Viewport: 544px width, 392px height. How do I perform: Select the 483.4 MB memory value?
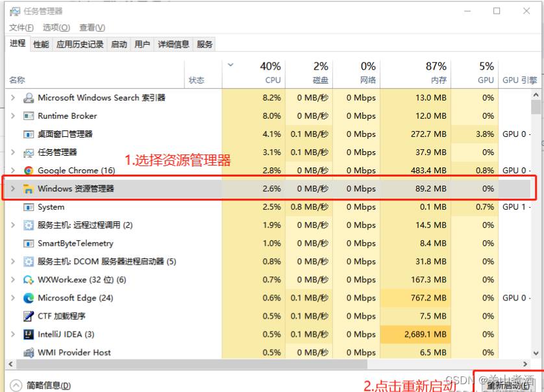[x=429, y=170]
